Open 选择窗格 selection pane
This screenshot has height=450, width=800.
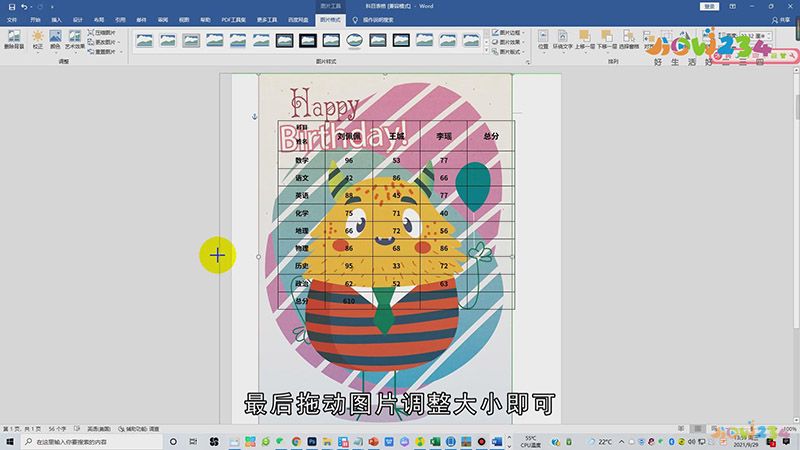click(629, 40)
